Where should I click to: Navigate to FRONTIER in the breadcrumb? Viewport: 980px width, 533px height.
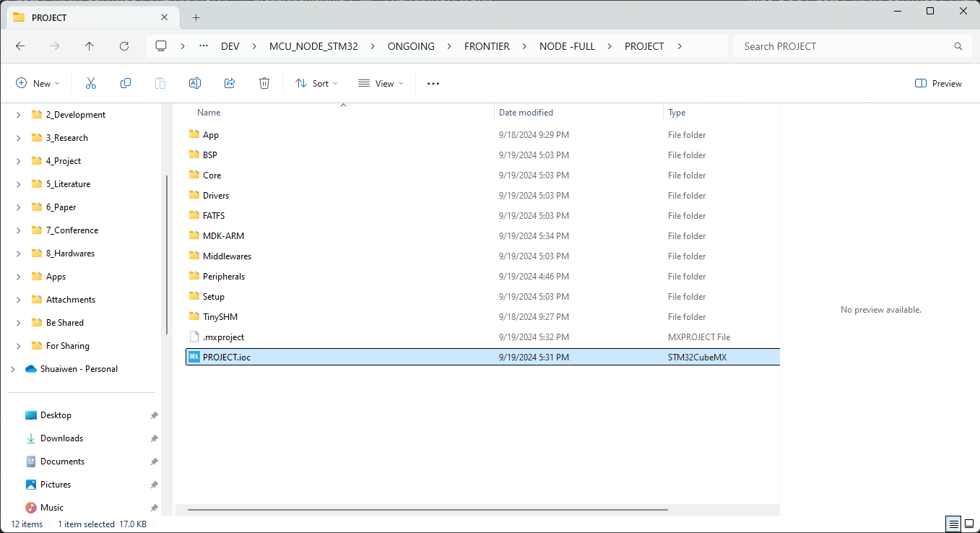(487, 46)
